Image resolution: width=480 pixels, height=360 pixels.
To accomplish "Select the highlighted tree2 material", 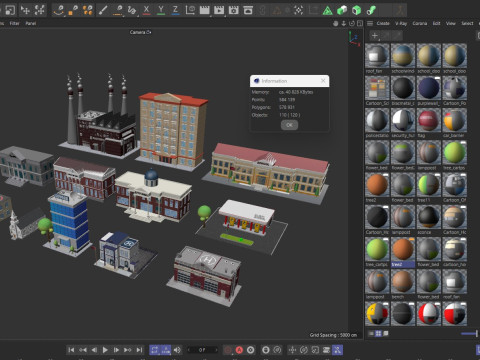I will pyautogui.click(x=403, y=249).
